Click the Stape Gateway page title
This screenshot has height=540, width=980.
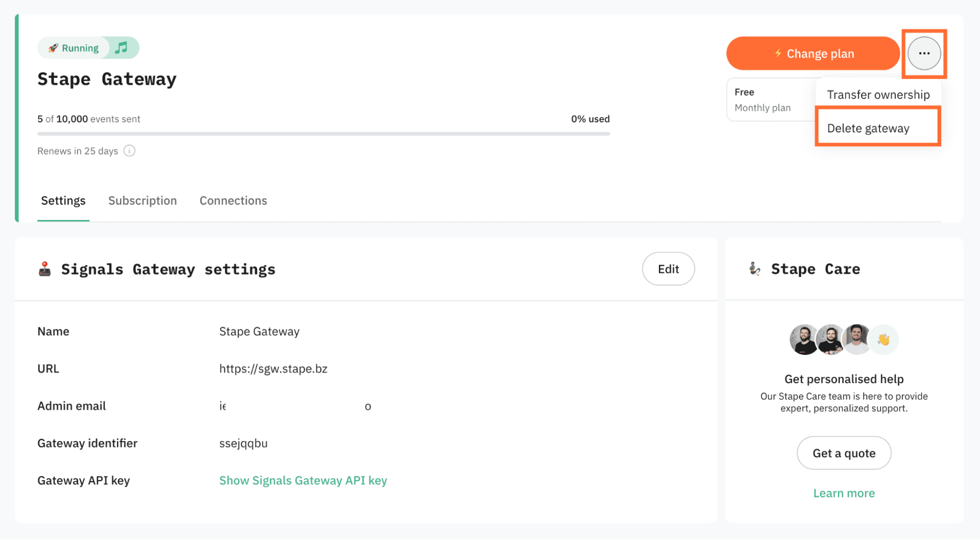tap(107, 79)
